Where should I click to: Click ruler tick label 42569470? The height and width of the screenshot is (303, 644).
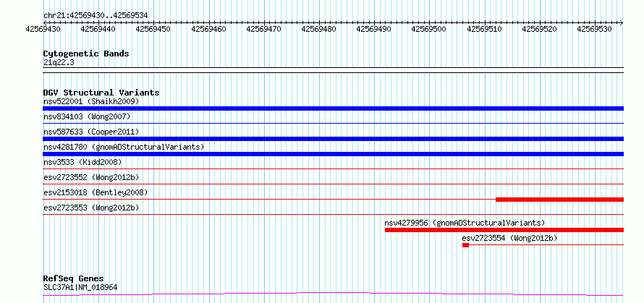tap(263, 29)
